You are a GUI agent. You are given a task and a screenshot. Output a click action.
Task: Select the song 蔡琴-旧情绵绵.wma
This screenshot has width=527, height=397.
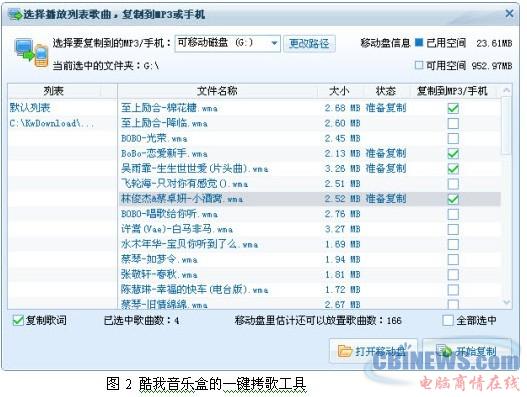point(164,305)
